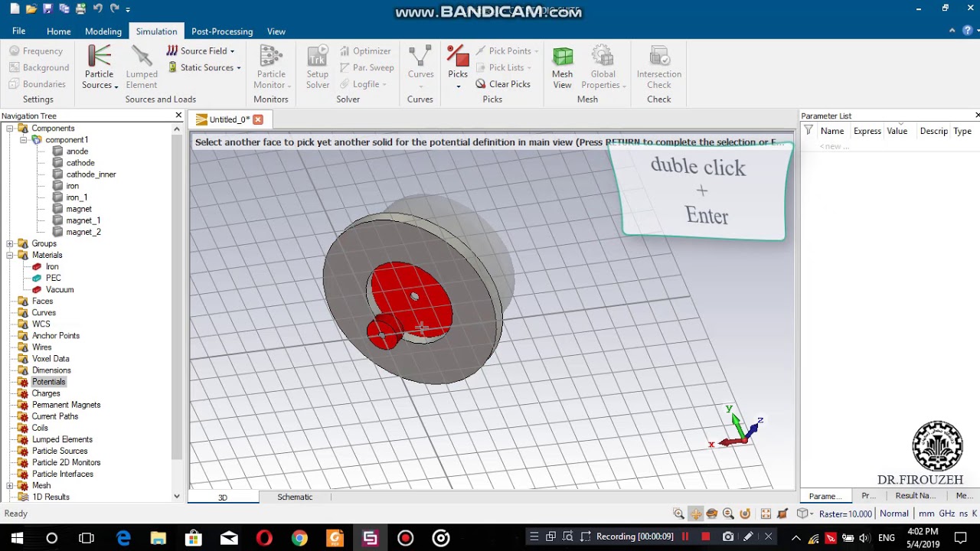Open File Explorer from the taskbar
Viewport: 980px width, 551px height.
(158, 538)
